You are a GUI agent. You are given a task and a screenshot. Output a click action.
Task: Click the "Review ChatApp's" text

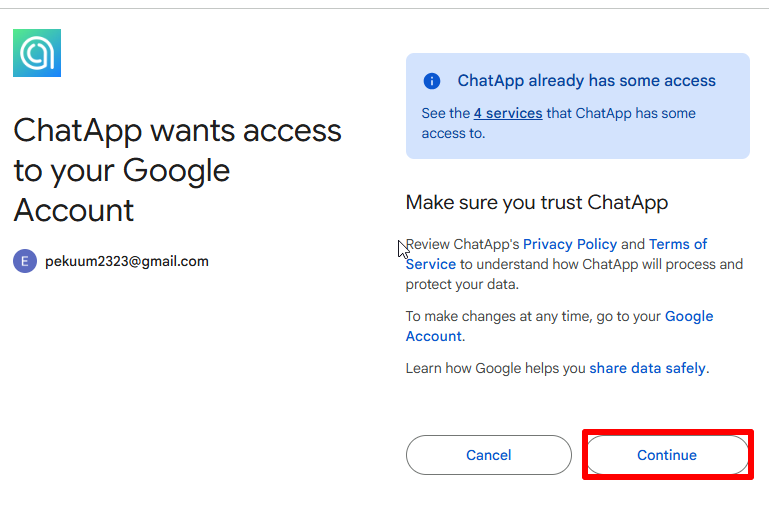[462, 244]
